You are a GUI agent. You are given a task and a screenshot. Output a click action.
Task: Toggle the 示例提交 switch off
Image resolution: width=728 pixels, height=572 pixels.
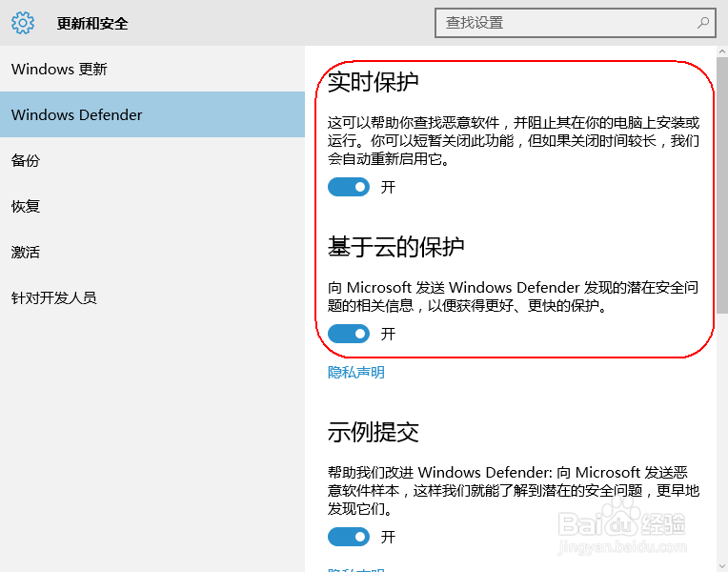point(349,537)
